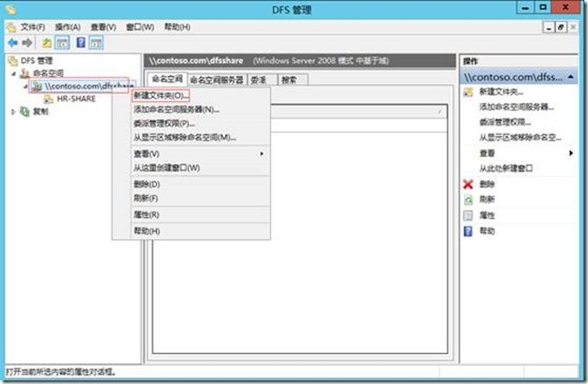Expand the 复制 tree node
Screen dimensions: 588x384
[x=14, y=111]
